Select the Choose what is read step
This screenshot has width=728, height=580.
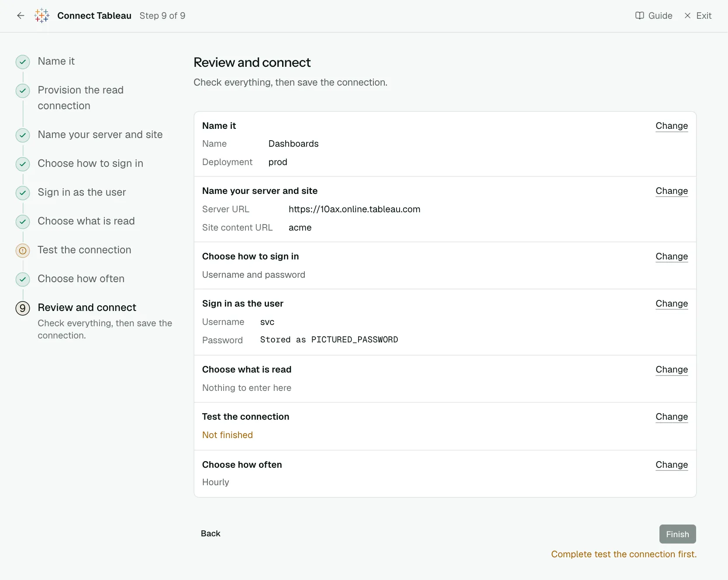click(86, 221)
